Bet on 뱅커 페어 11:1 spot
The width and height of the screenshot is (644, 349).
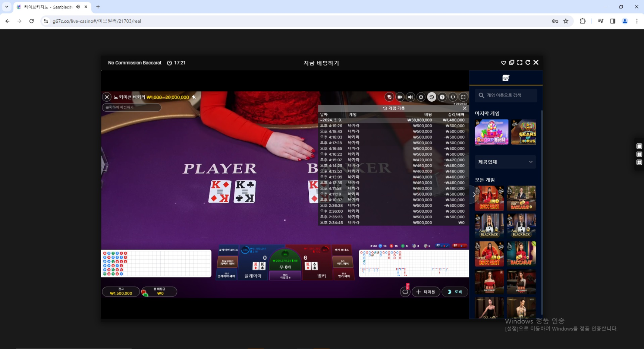344,275
